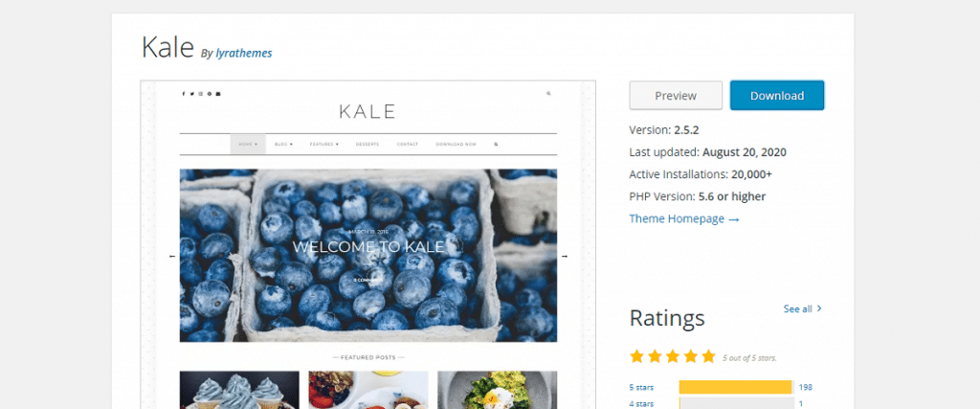This screenshot has height=409, width=980.
Task: Click the cupcakes featured post thumbnail
Action: pos(239,390)
